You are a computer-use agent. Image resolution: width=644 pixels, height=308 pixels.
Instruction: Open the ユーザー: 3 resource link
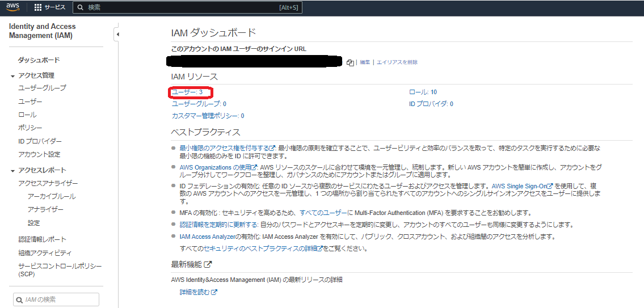(x=187, y=92)
